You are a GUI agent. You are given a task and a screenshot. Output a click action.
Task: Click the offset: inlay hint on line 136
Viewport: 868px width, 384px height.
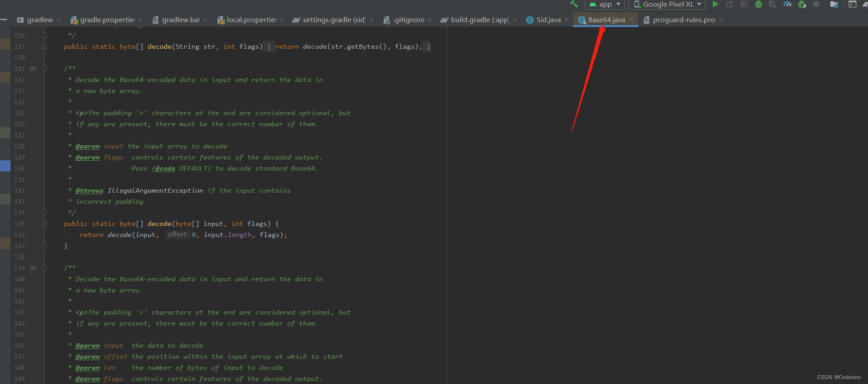[x=178, y=235]
